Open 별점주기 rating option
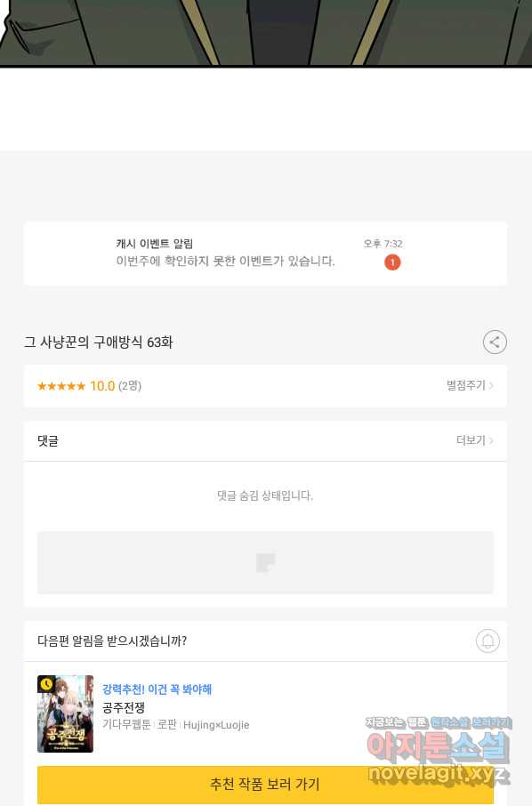 (470, 385)
